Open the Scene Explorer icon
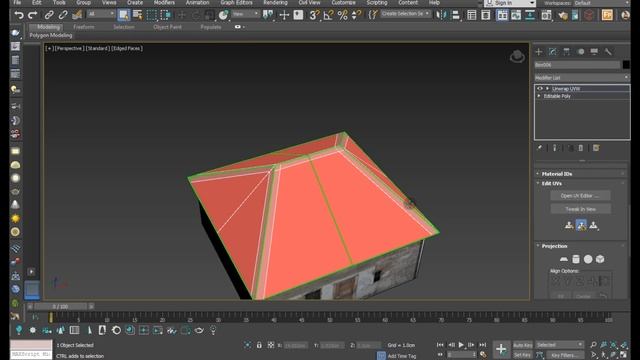 472,15
